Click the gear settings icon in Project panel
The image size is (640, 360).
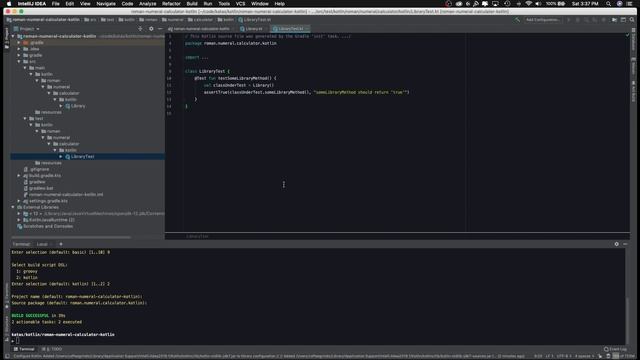[x=151, y=29]
